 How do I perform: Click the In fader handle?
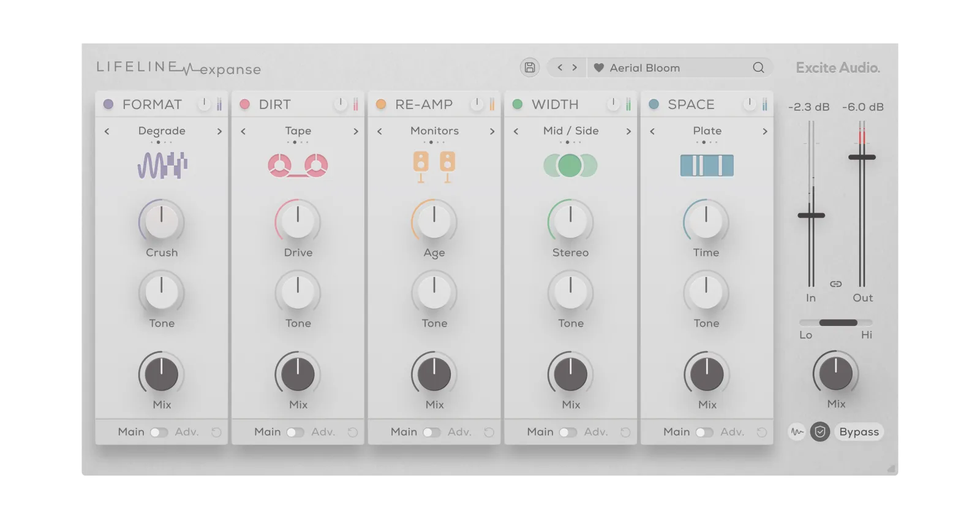pos(811,215)
